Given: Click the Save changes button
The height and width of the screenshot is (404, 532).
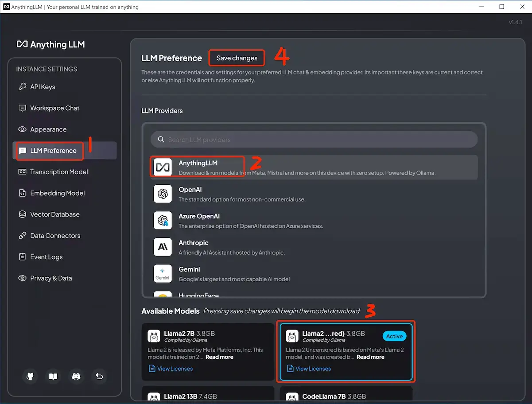Looking at the screenshot, I should [237, 58].
